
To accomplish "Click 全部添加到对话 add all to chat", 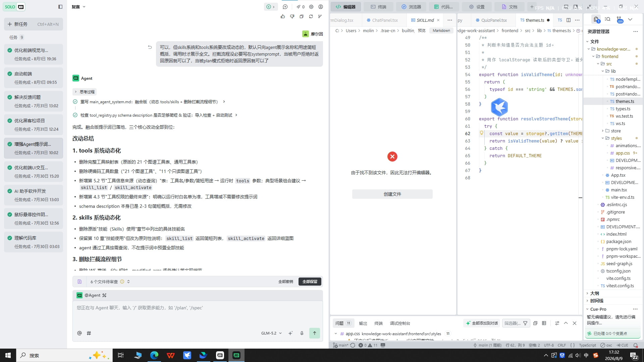I will pyautogui.click(x=482, y=323).
